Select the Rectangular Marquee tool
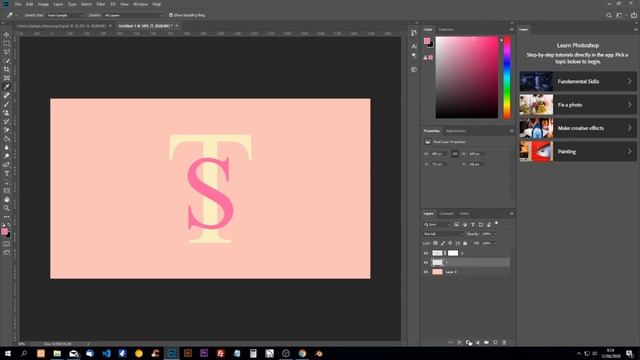Image resolution: width=640 pixels, height=360 pixels. (x=7, y=44)
